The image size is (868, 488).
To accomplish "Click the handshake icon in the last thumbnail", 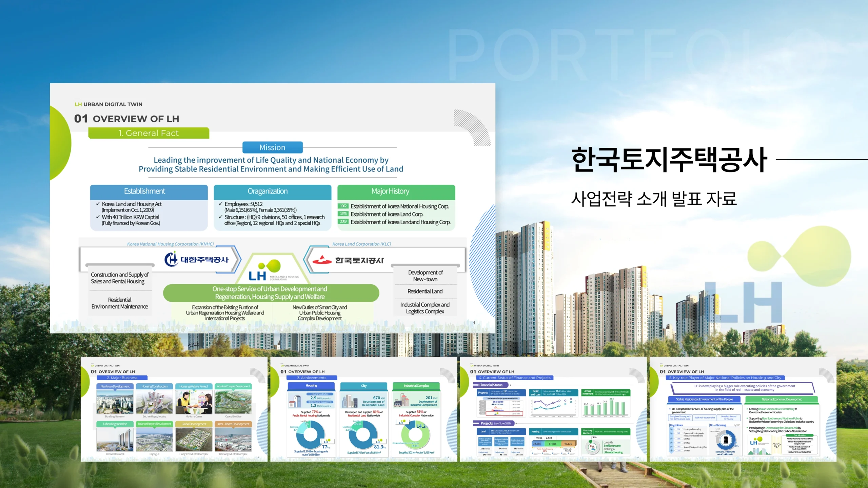I will pos(776,445).
